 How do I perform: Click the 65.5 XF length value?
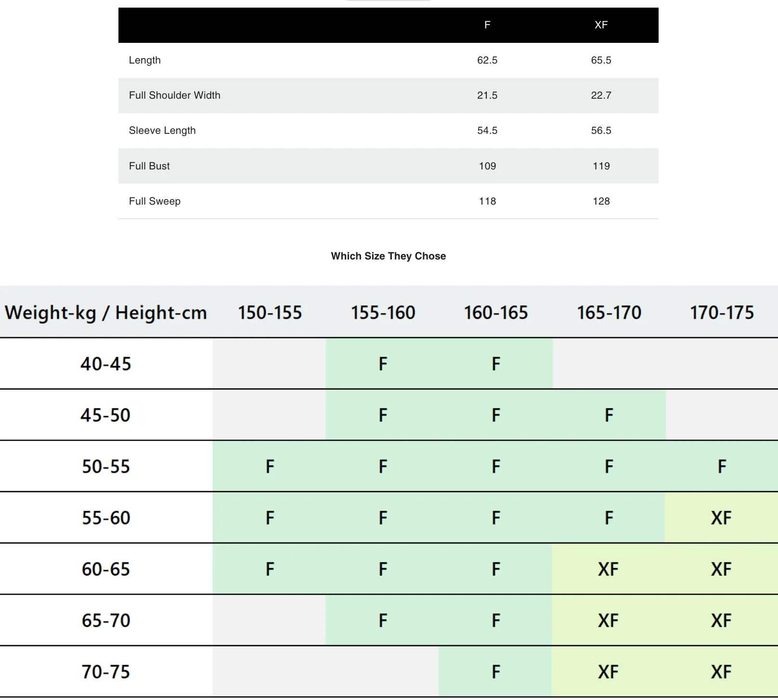[601, 60]
